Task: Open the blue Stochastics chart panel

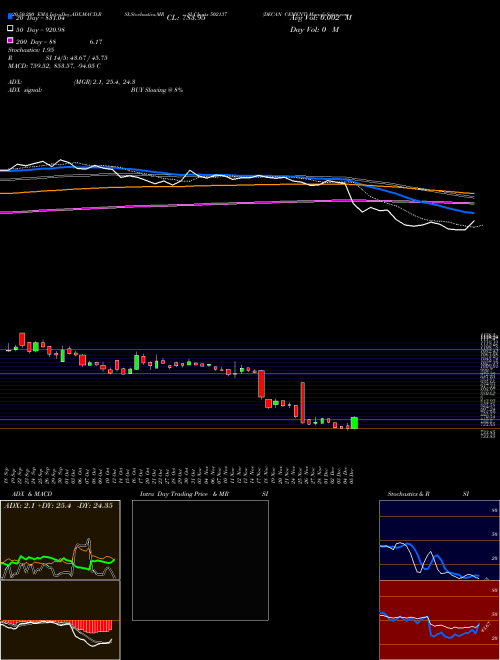Action: tap(439, 540)
